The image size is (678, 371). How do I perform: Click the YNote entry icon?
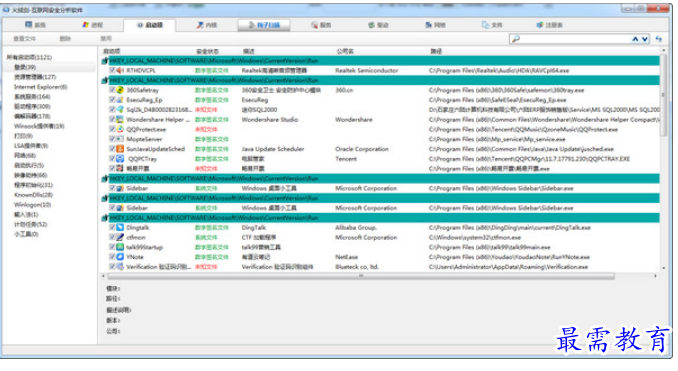pos(120,257)
